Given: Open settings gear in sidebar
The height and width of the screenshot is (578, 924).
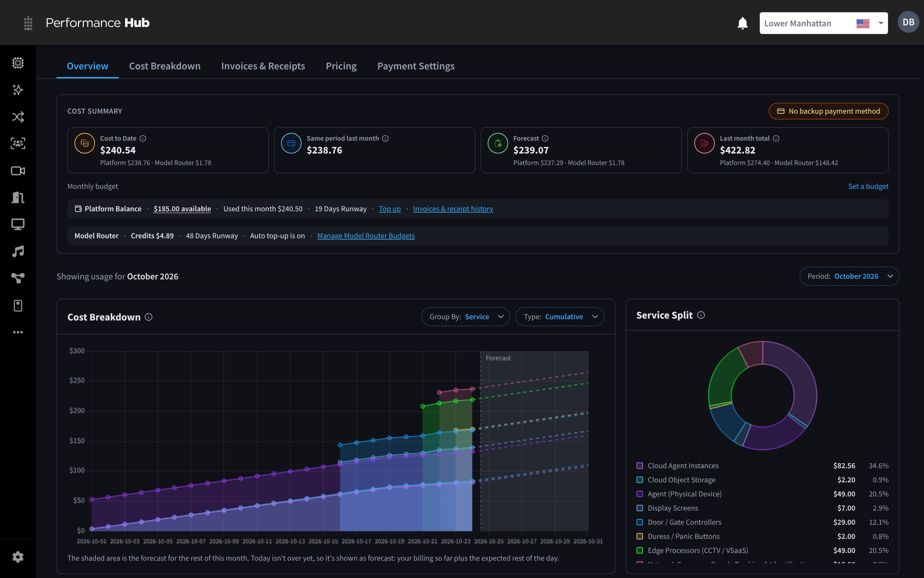Looking at the screenshot, I should 18,557.
